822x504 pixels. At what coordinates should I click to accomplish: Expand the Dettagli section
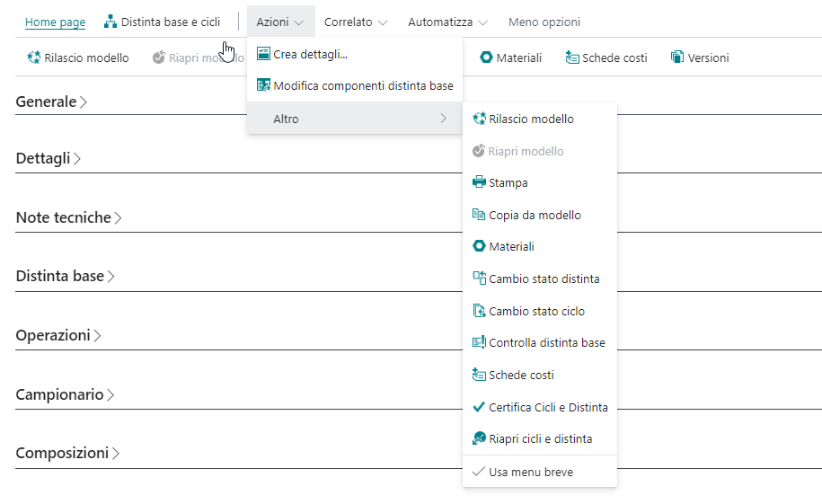49,158
